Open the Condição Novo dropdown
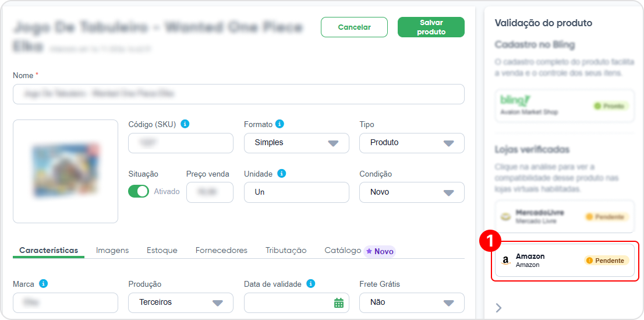Viewport: 644px width, 320px height. point(412,192)
